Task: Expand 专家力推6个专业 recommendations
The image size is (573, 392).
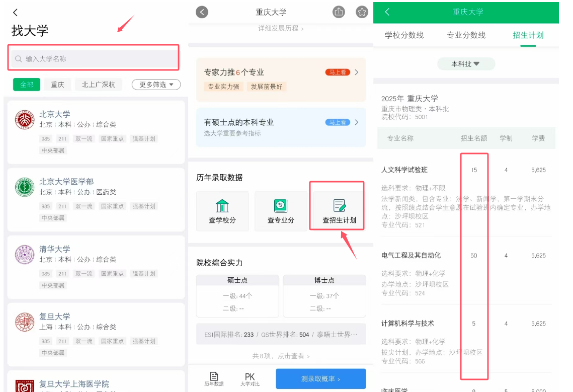Action: 281,72
